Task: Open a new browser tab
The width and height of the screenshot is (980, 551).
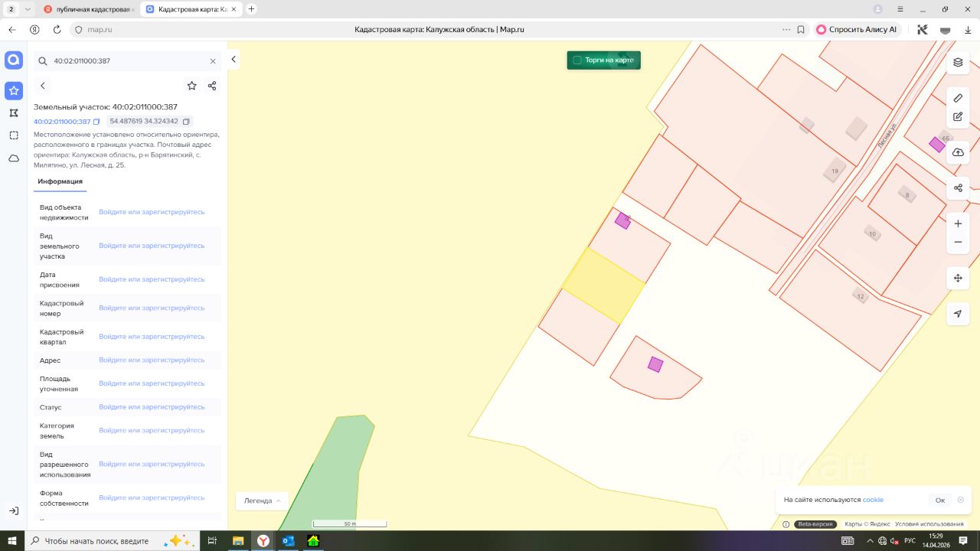Action: coord(251,9)
